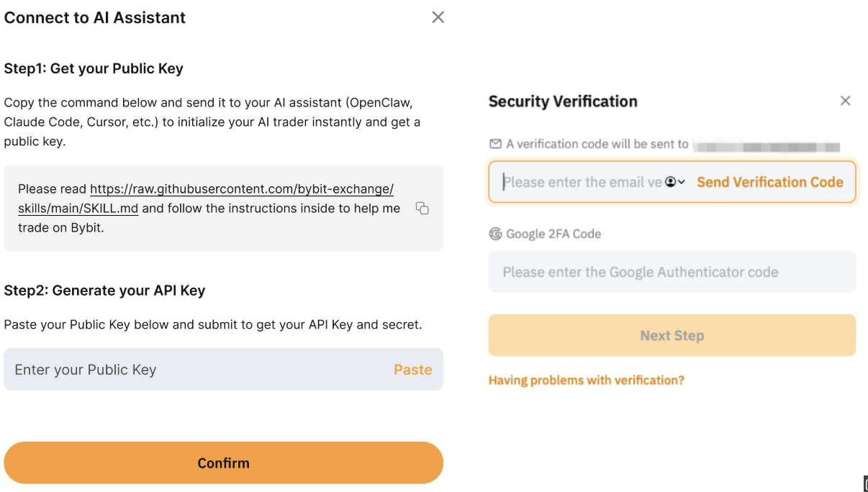Screen dimensions: 868x492
Task: Click the Step2: Generate your API Key heading
Action: (105, 291)
